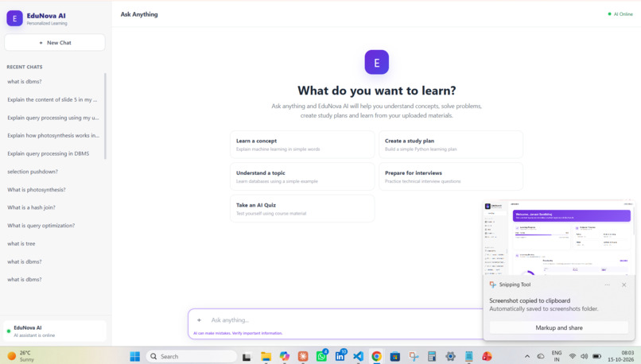Open the orange starburst app in taskbar

tap(303, 356)
